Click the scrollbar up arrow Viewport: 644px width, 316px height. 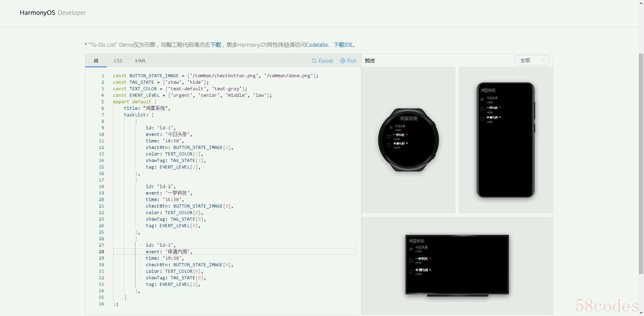pyautogui.click(x=641, y=3)
